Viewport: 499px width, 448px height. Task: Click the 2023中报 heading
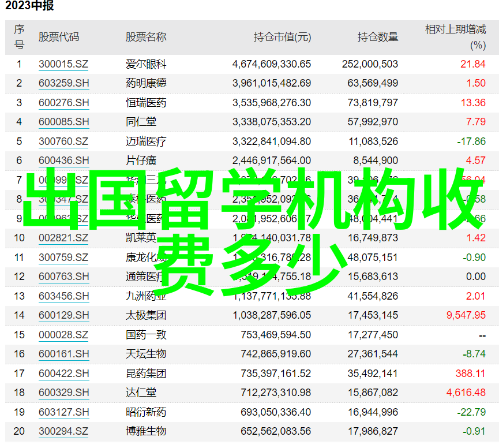[29, 6]
